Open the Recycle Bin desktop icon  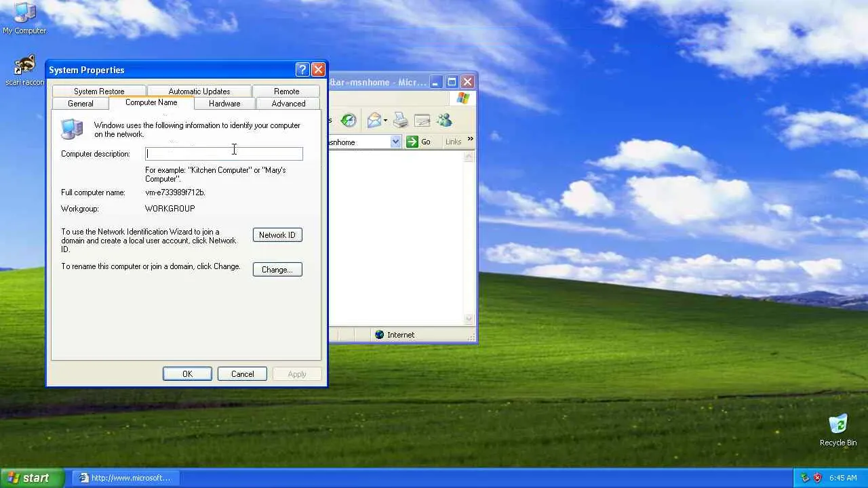pyautogui.click(x=838, y=424)
